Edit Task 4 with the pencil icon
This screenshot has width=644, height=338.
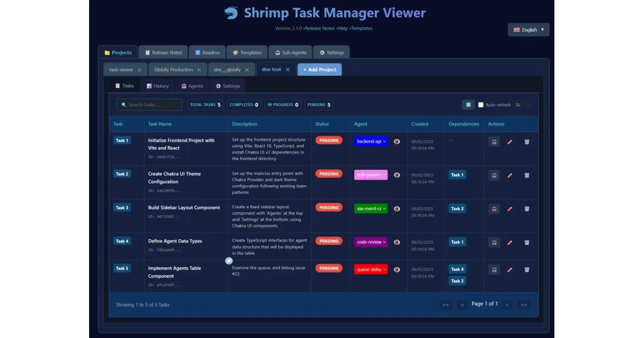coord(510,242)
